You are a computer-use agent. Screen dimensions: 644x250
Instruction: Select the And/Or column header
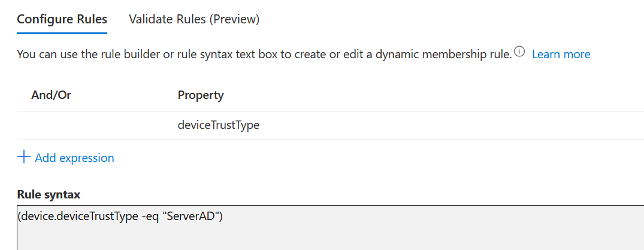[51, 95]
